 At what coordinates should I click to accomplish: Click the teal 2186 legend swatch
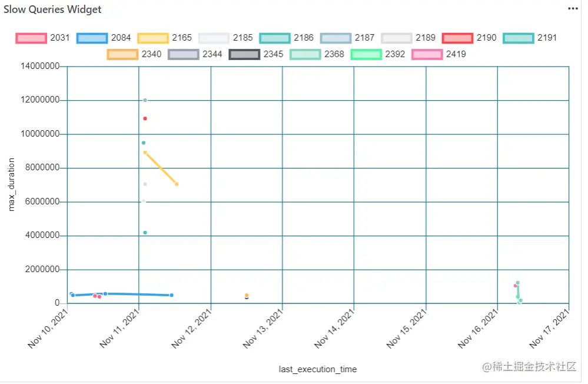tap(275, 38)
